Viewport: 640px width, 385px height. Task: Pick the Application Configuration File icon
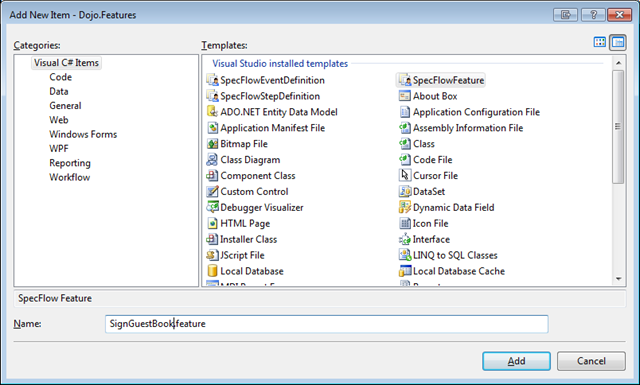click(x=405, y=112)
